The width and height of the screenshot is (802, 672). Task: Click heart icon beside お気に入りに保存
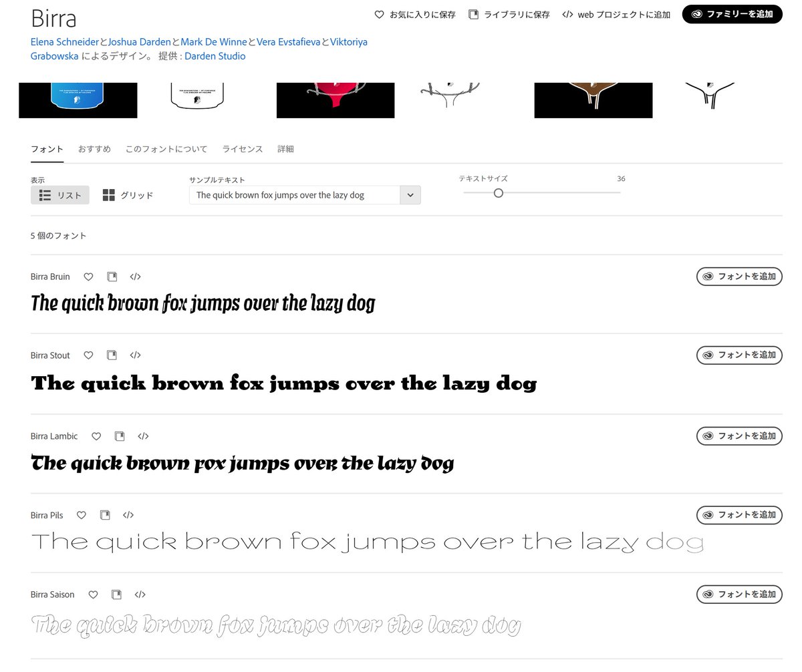pos(379,15)
